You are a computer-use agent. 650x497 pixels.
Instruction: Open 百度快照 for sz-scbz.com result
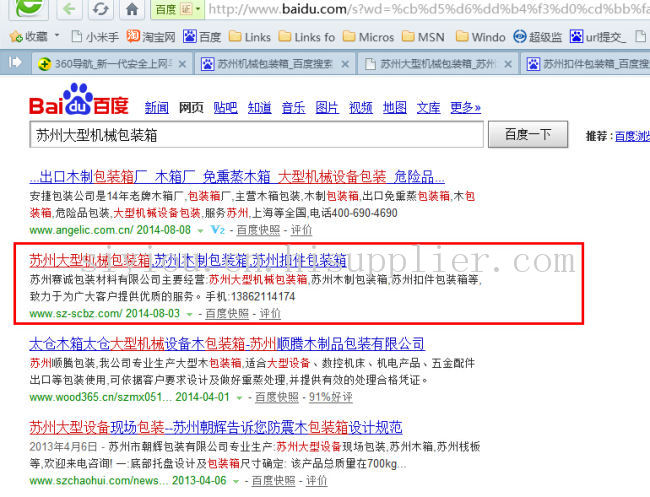[227, 314]
